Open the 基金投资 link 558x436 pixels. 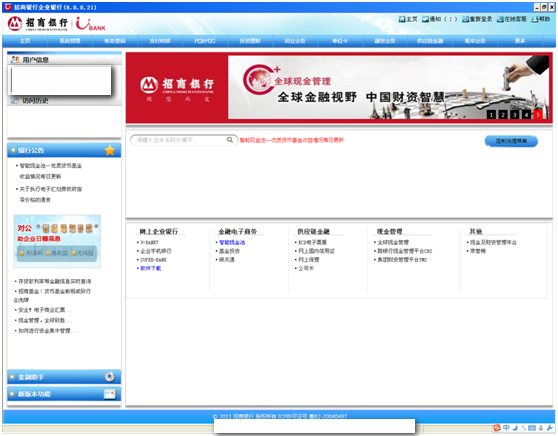pos(229,251)
